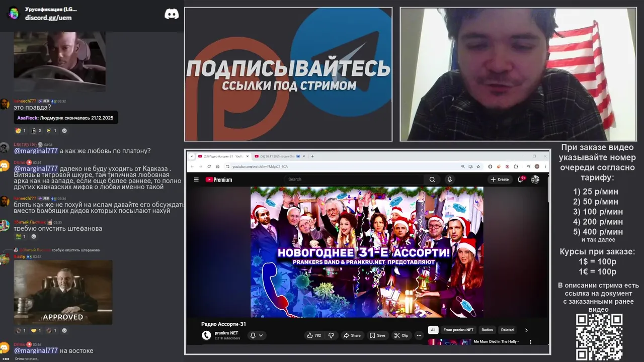
Task: Click the video player thumbnail Новогоднее 31-е Ассорти
Action: (367, 252)
